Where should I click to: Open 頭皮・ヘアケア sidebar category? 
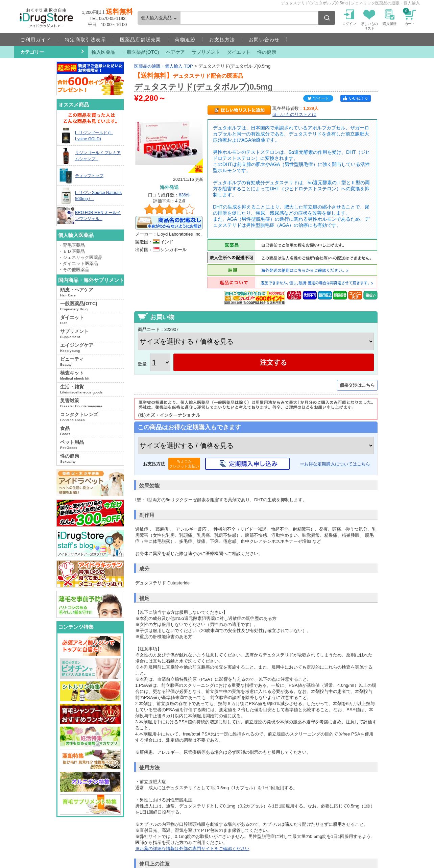tap(90, 292)
